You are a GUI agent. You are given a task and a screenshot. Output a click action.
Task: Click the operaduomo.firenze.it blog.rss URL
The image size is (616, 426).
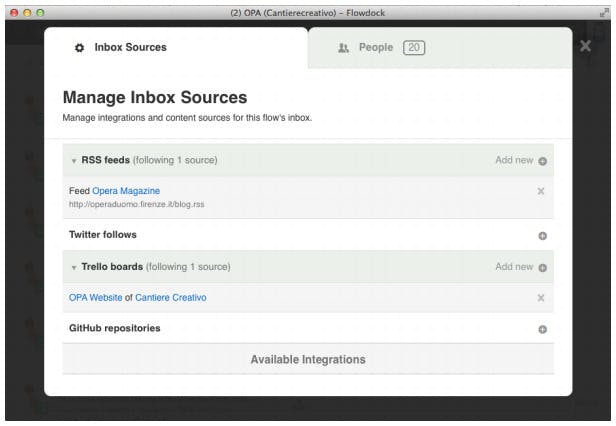pos(137,204)
